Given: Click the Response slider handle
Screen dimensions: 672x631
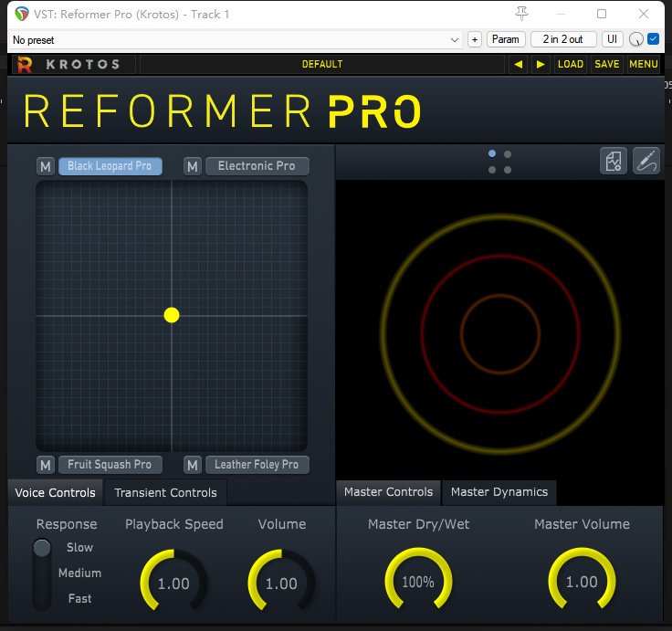Looking at the screenshot, I should tap(42, 548).
